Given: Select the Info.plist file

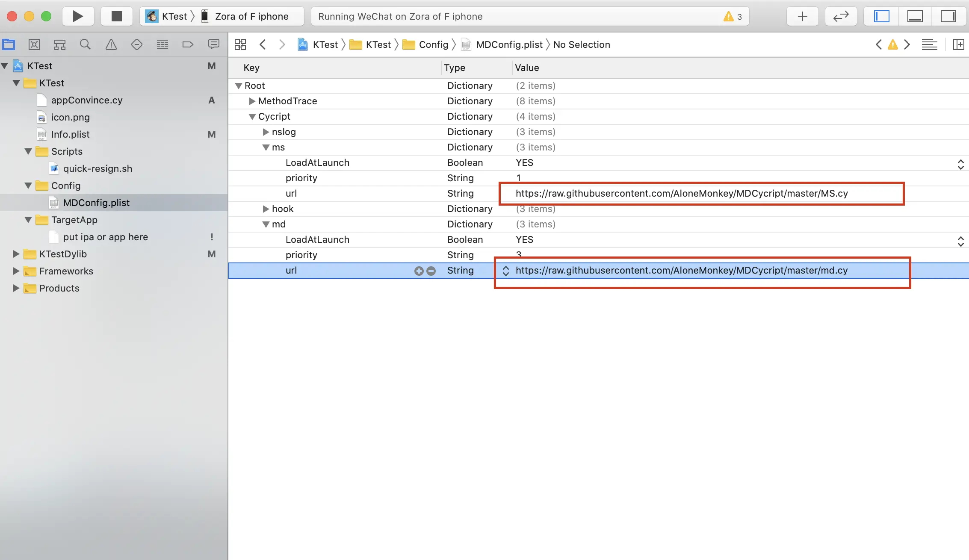Looking at the screenshot, I should (70, 134).
